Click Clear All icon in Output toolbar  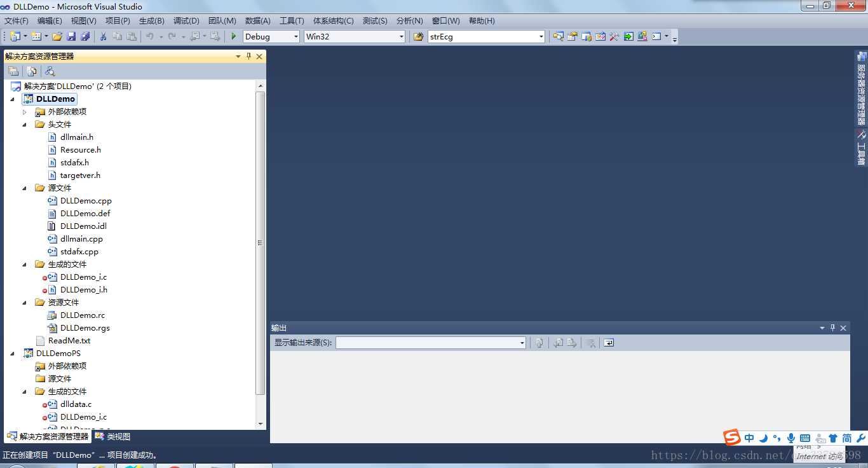pyautogui.click(x=590, y=343)
